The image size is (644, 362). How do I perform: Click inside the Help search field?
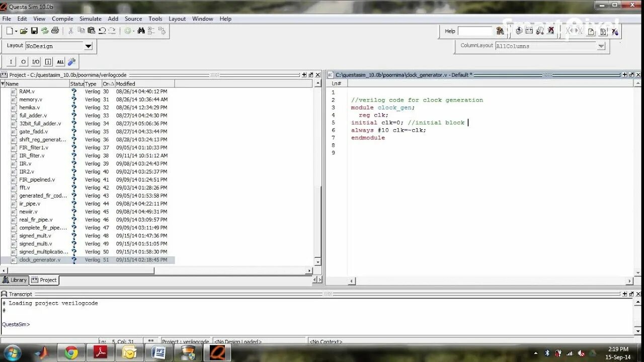tap(475, 31)
